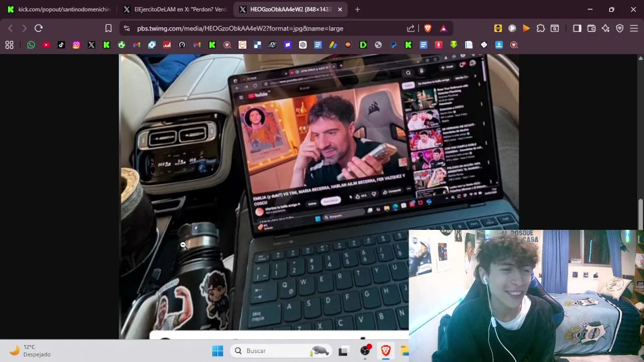Open the gray play-button extension
The height and width of the screenshot is (362, 644).
512,28
